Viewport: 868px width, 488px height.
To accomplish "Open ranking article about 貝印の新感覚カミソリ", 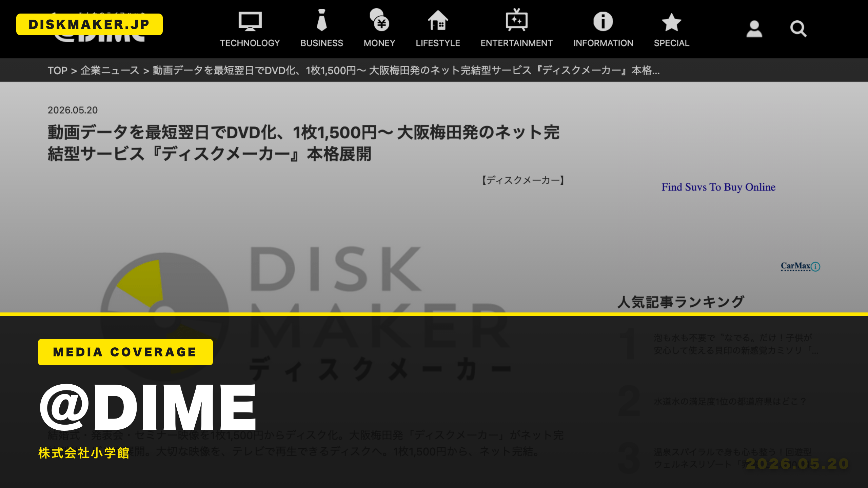I will [x=736, y=344].
